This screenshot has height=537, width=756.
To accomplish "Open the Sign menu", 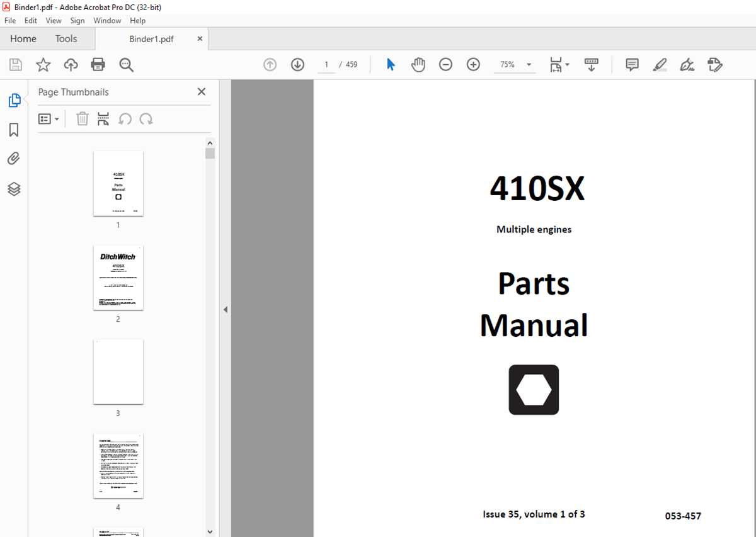I will pos(77,21).
